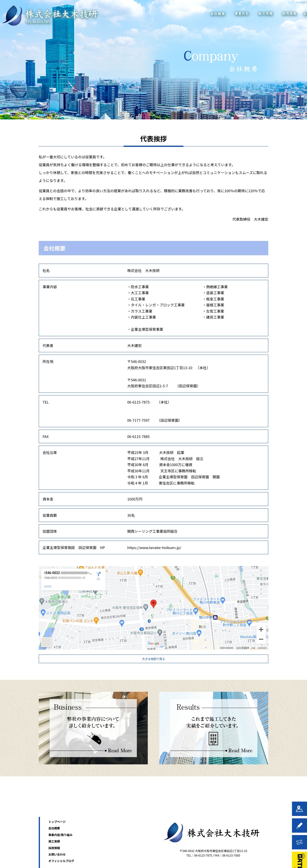Click footer link 事業内容/取り組み
The image size is (307, 868).
coord(60,835)
